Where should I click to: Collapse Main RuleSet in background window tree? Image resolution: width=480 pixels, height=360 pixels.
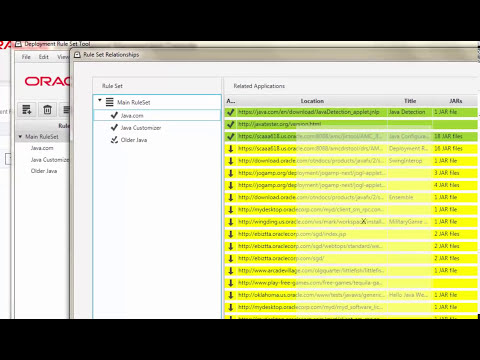pos(20,137)
